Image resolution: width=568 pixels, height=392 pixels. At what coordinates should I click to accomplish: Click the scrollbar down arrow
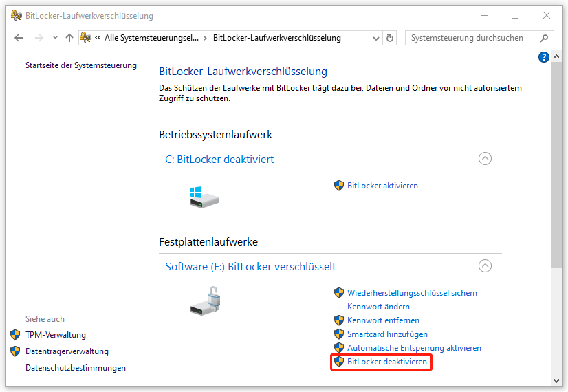click(557, 381)
